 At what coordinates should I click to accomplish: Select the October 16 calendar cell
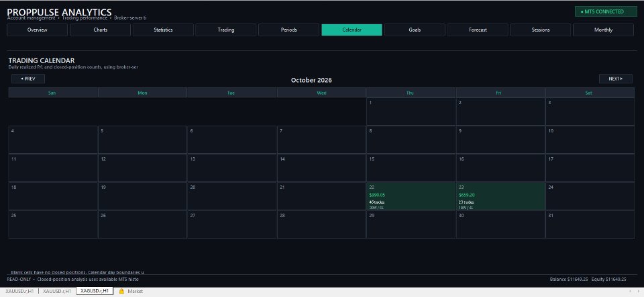coord(500,168)
